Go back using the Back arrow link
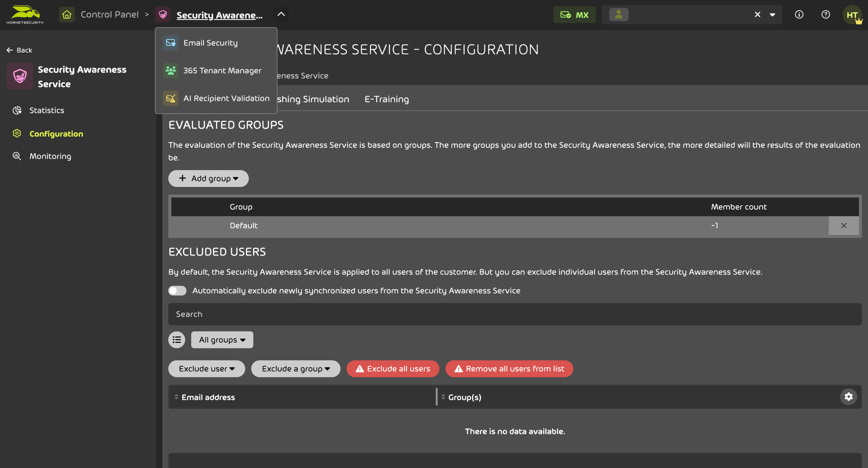 pyautogui.click(x=19, y=50)
